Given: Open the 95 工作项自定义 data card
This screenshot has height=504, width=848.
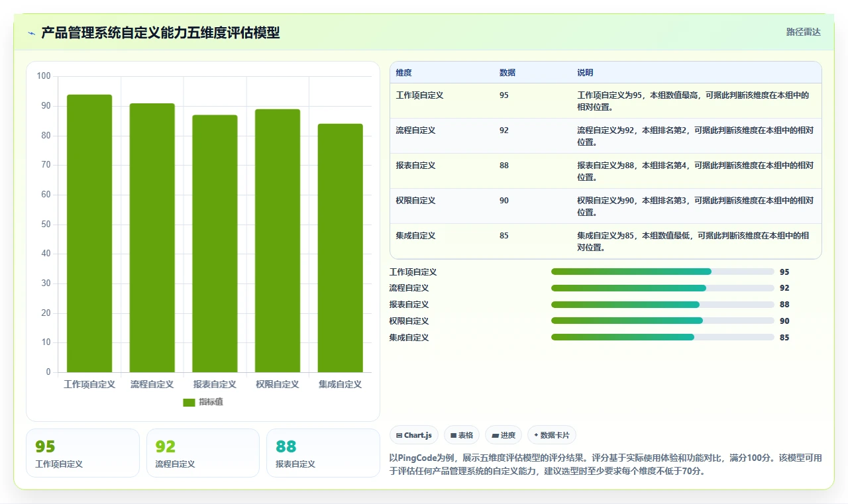Looking at the screenshot, I should click(83, 453).
